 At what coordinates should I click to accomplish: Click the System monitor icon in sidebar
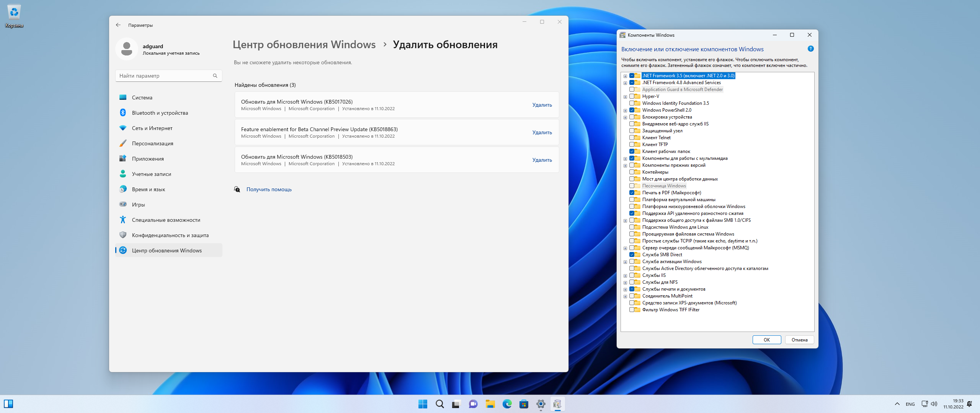click(123, 98)
